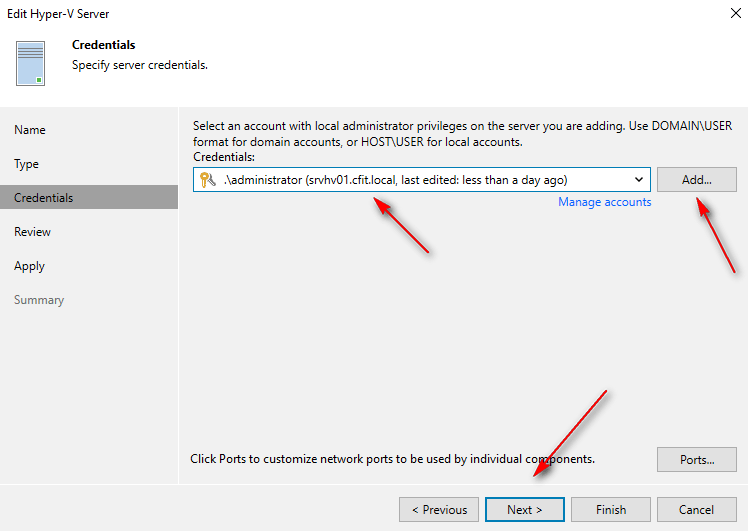748x531 pixels.
Task: Go to the Apply step
Action: (x=30, y=266)
